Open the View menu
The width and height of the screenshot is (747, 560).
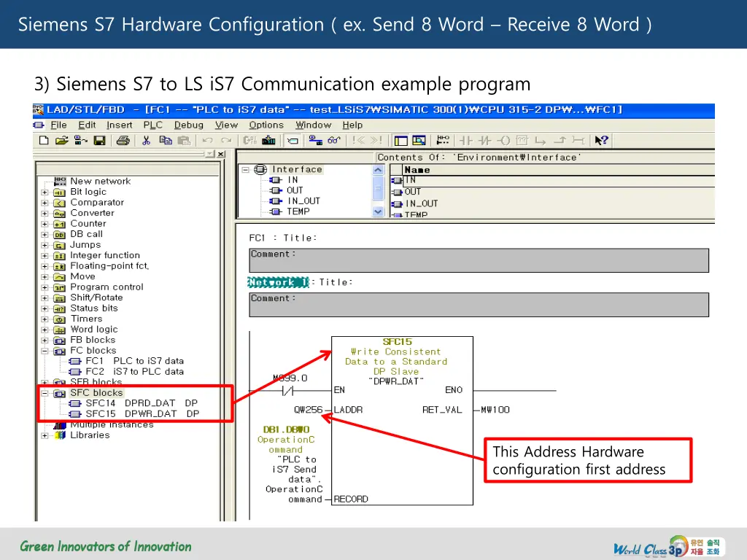click(226, 125)
